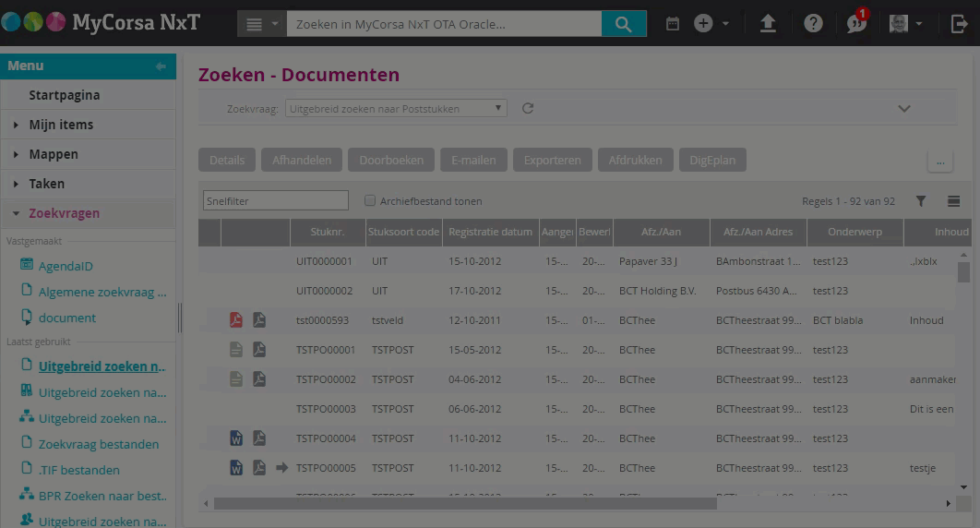Click the PDF export icon for tst0000593

coord(258,320)
